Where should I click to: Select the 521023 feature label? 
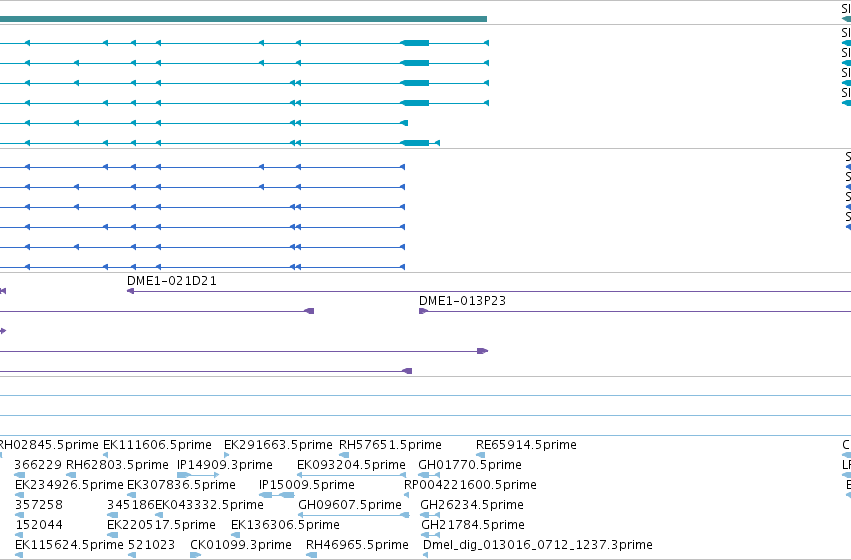[151, 545]
